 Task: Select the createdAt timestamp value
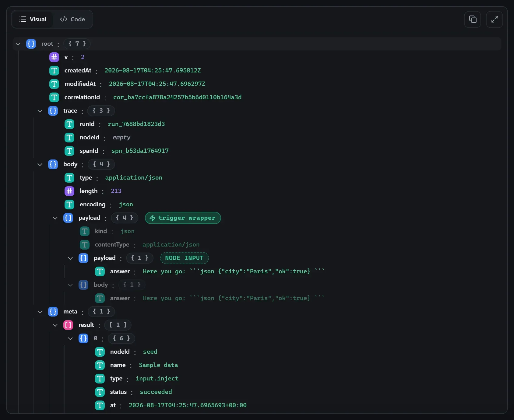pos(153,71)
